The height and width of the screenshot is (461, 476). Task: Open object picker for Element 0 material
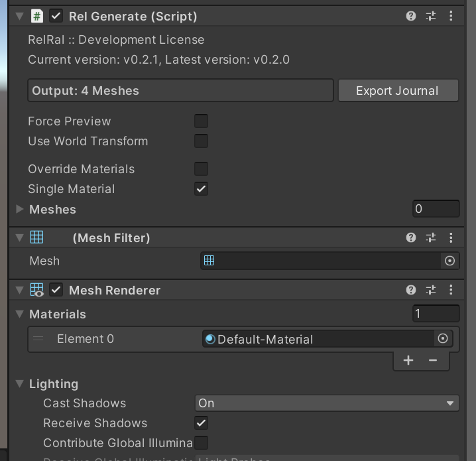tap(443, 338)
